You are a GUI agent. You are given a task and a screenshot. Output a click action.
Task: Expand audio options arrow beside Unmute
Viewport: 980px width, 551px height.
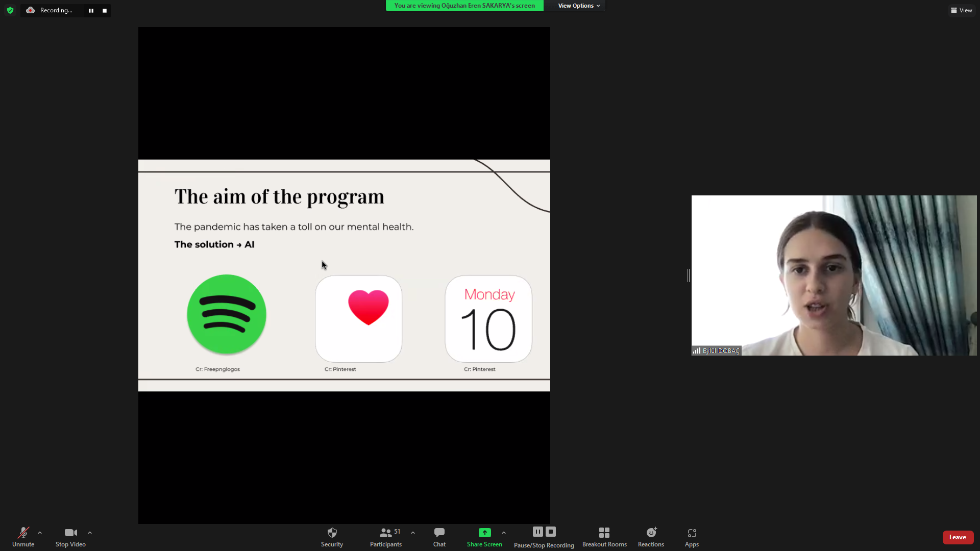pos(40,533)
